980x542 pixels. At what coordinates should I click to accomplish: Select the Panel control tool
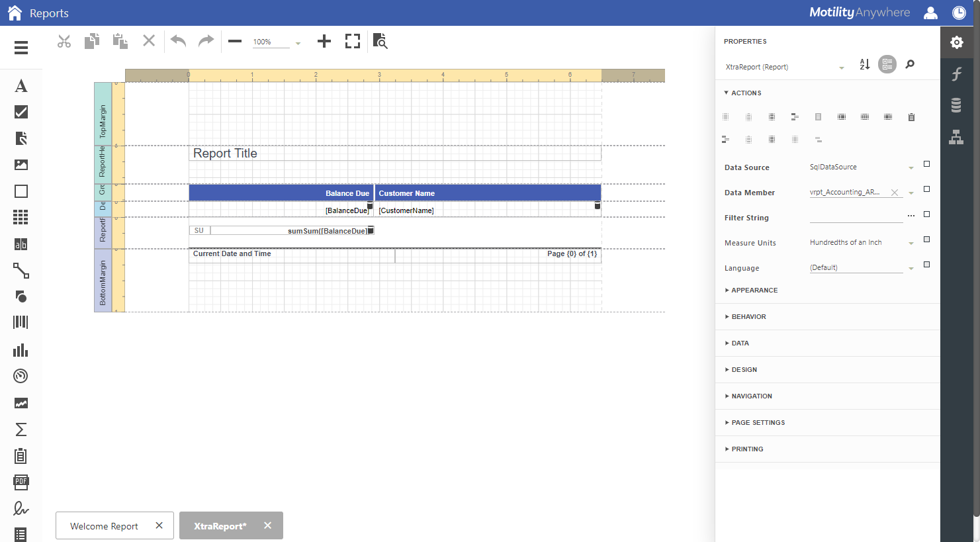coord(21,191)
